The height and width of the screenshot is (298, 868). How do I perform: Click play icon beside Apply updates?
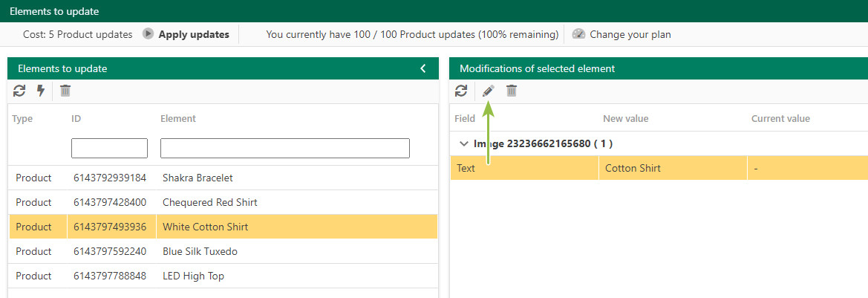pos(148,33)
